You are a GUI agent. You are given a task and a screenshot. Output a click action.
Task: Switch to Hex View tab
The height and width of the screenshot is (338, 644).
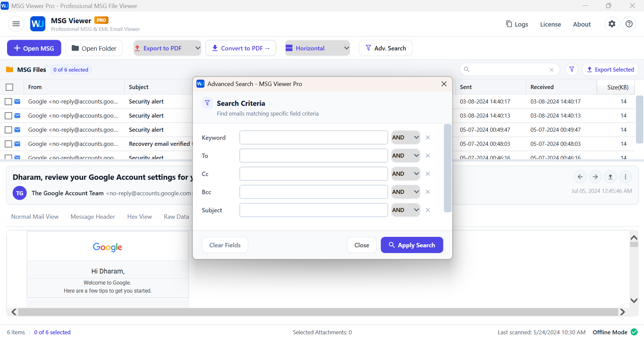point(139,217)
